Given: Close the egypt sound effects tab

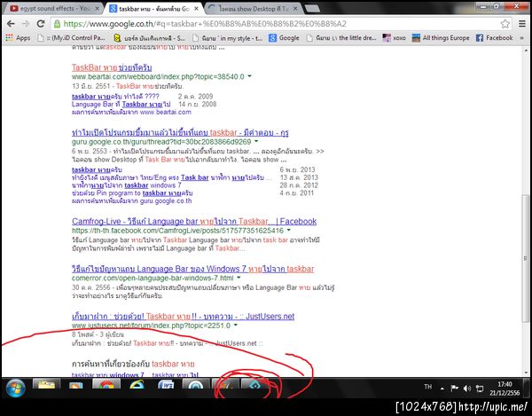Looking at the screenshot, I should coord(97,9).
